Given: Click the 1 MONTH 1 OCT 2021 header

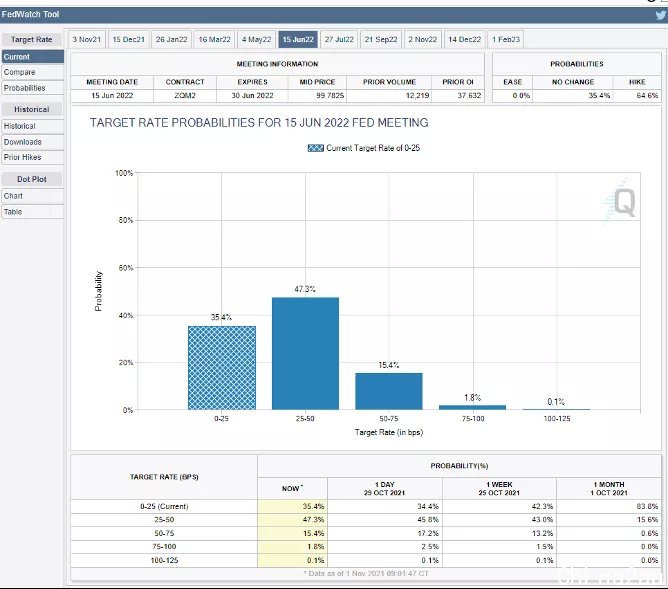Looking at the screenshot, I should tap(609, 488).
